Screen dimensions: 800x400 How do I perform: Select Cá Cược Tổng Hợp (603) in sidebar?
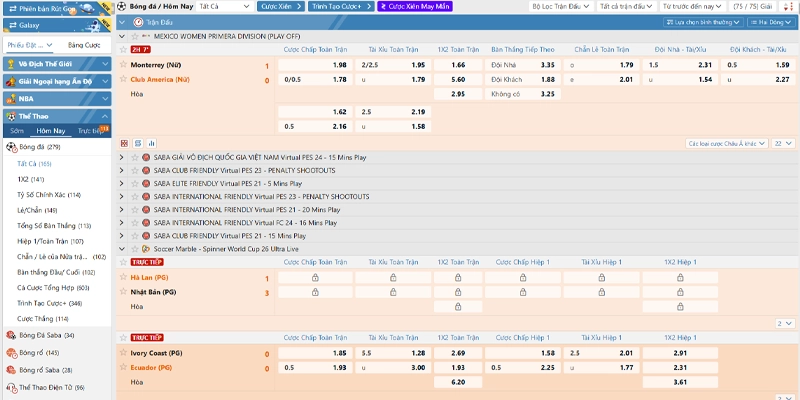[x=53, y=288]
